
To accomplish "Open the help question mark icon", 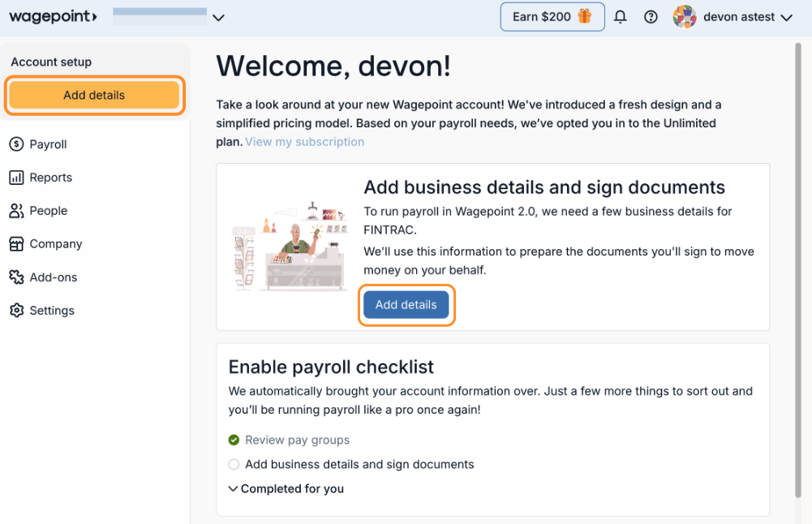I will 651,17.
